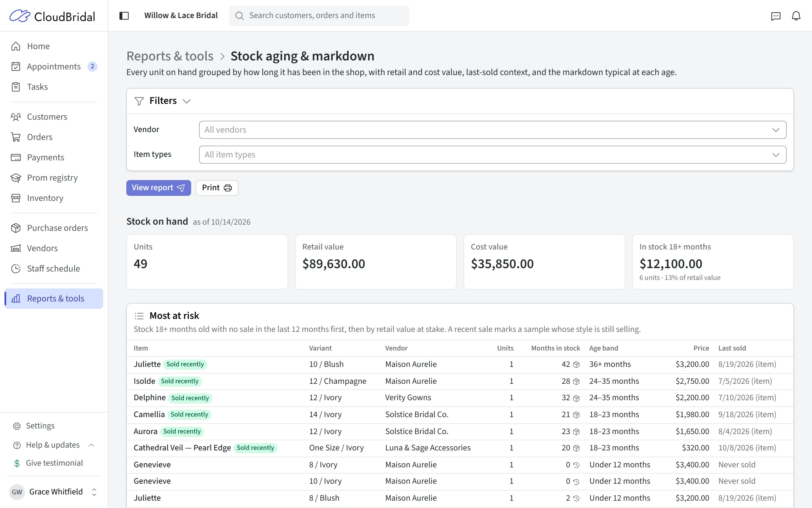Click the Cathedral Veil — Pearl Edge item
The width and height of the screenshot is (812, 508).
pos(182,448)
